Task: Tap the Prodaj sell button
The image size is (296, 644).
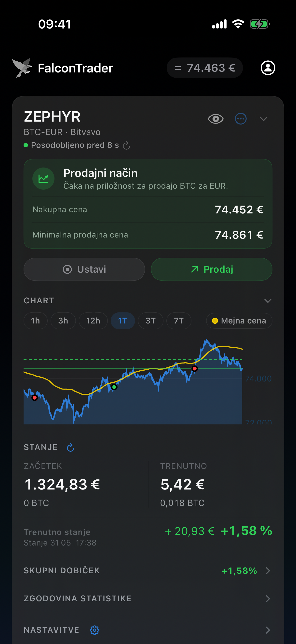Action: (212, 269)
